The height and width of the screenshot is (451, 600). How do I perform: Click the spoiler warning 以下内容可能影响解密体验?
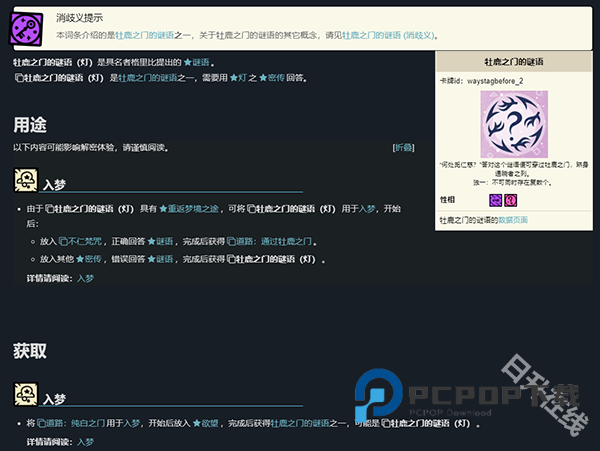[91, 148]
